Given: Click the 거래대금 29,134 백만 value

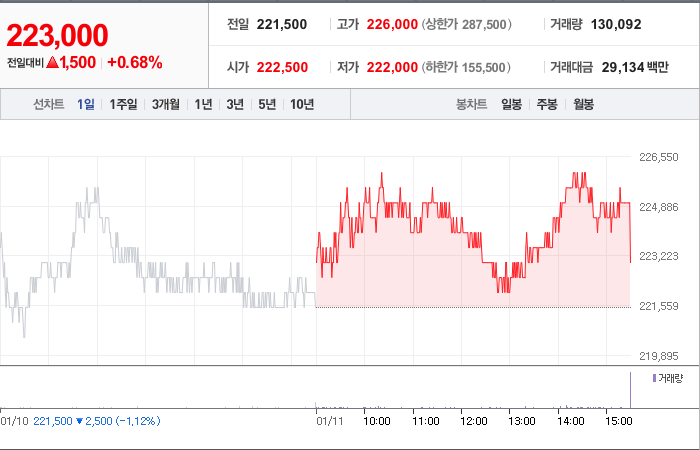Looking at the screenshot, I should 635,67.
